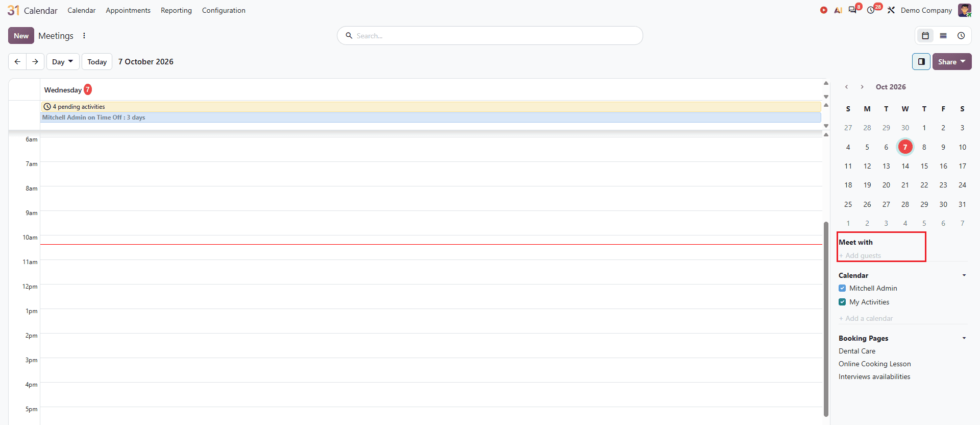Open the Reporting menu
980x425 pixels.
(176, 10)
